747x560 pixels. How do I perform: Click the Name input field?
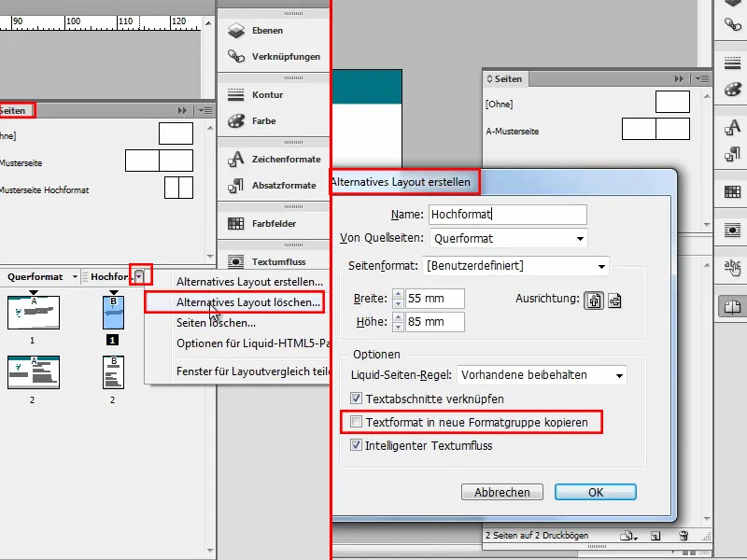(507, 215)
